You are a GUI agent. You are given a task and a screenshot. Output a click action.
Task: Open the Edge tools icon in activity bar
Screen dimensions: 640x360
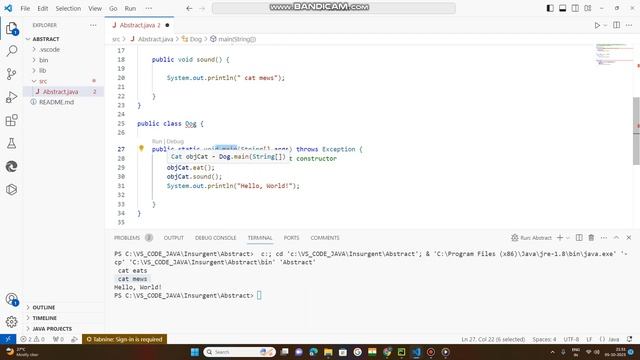11,167
